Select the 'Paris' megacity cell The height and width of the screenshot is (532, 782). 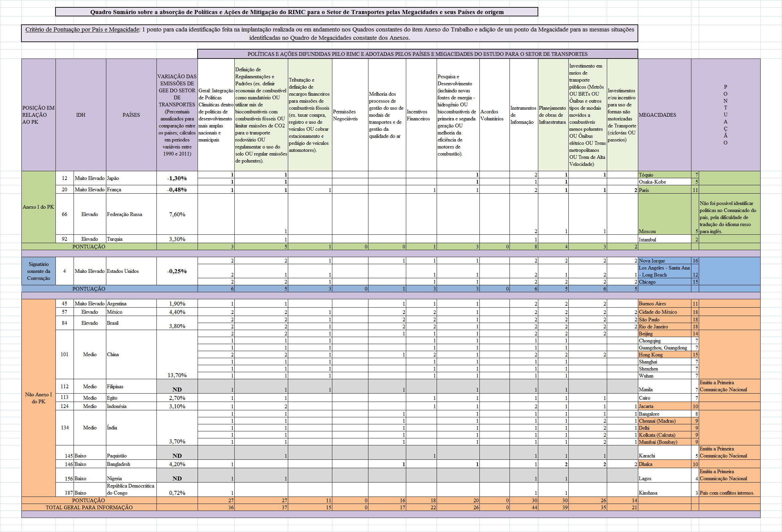pyautogui.click(x=665, y=190)
